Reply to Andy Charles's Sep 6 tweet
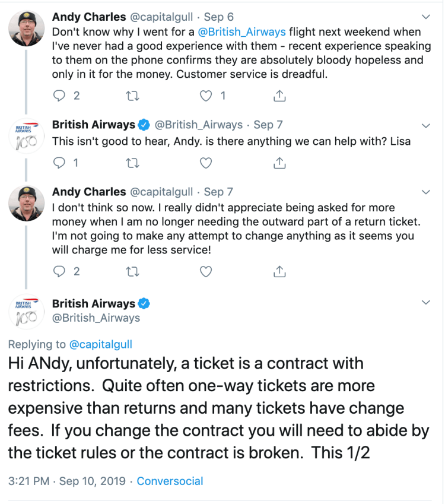Screen dimensions: 445x504 (x=59, y=96)
